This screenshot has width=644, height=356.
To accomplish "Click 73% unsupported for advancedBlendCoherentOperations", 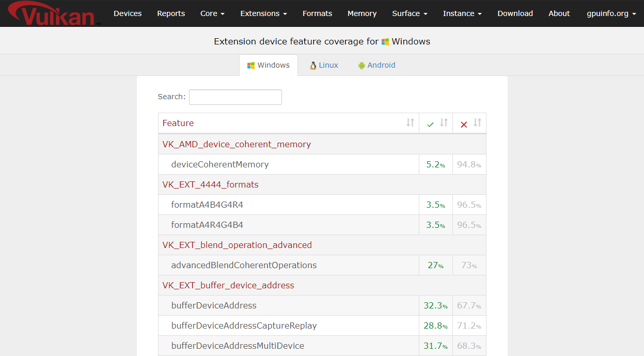I will (469, 265).
